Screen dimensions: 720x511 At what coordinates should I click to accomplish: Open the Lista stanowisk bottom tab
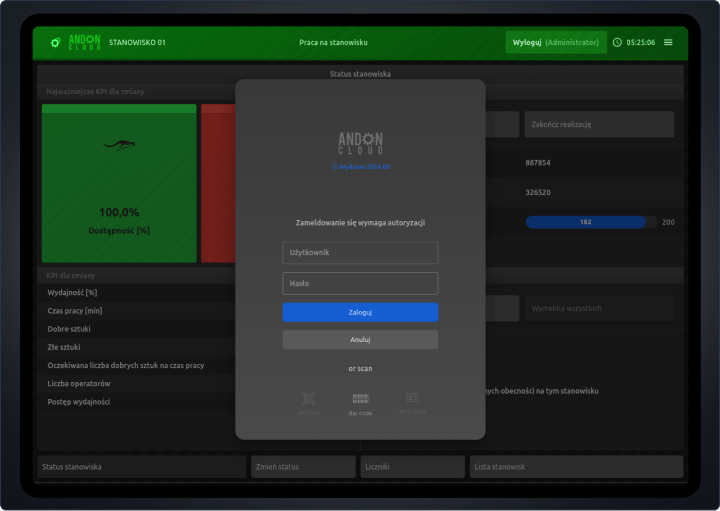(x=576, y=467)
